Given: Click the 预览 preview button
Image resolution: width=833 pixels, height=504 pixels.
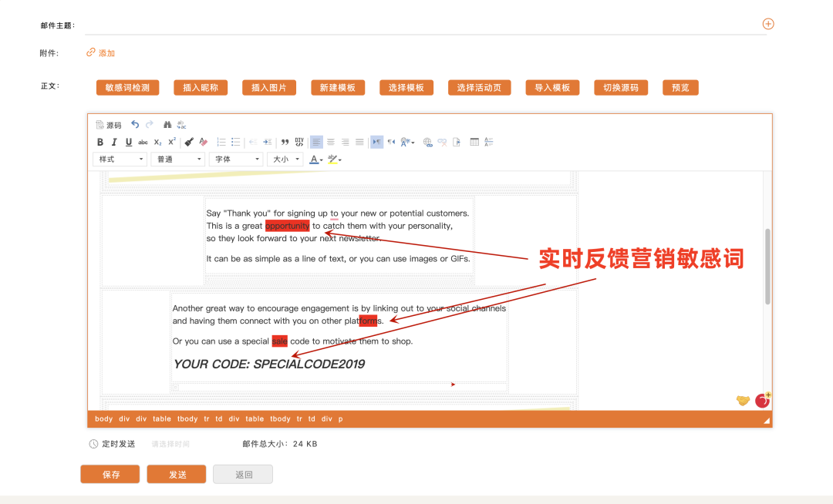Looking at the screenshot, I should [680, 88].
